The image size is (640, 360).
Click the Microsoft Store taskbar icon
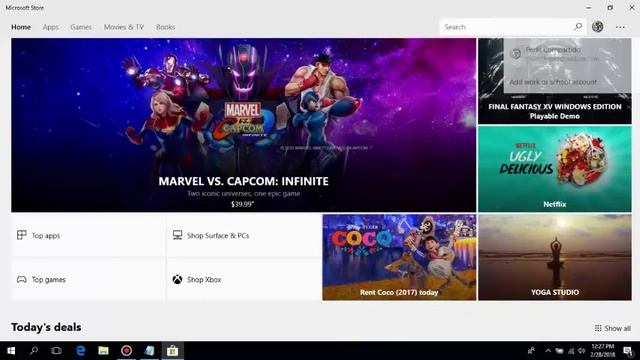point(172,351)
